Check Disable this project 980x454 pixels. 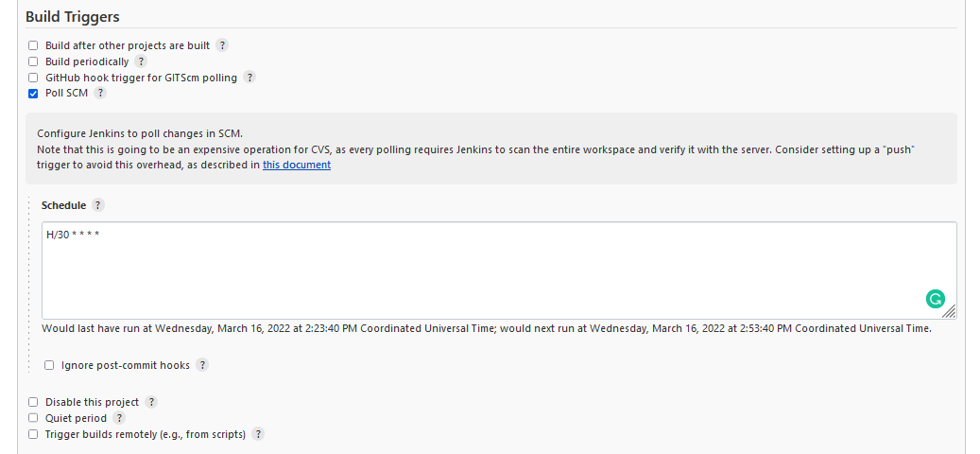tap(33, 402)
